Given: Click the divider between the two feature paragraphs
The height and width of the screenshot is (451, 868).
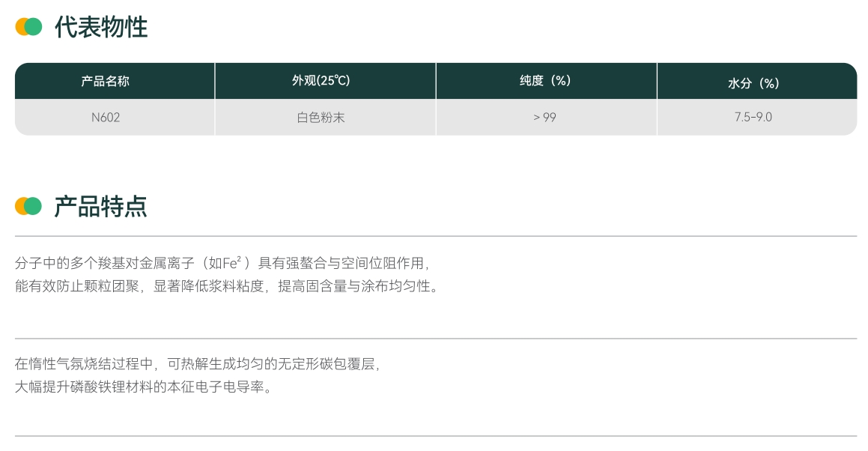Looking at the screenshot, I should [435, 339].
